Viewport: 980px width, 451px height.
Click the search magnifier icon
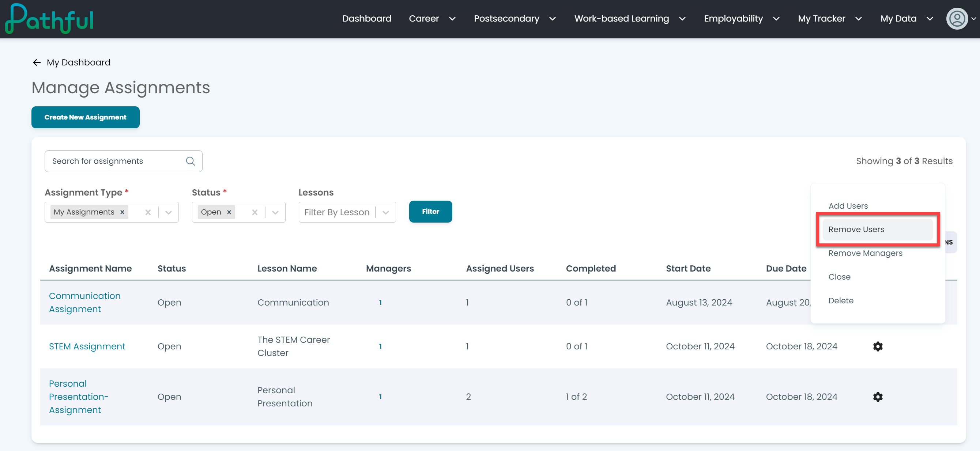[190, 161]
